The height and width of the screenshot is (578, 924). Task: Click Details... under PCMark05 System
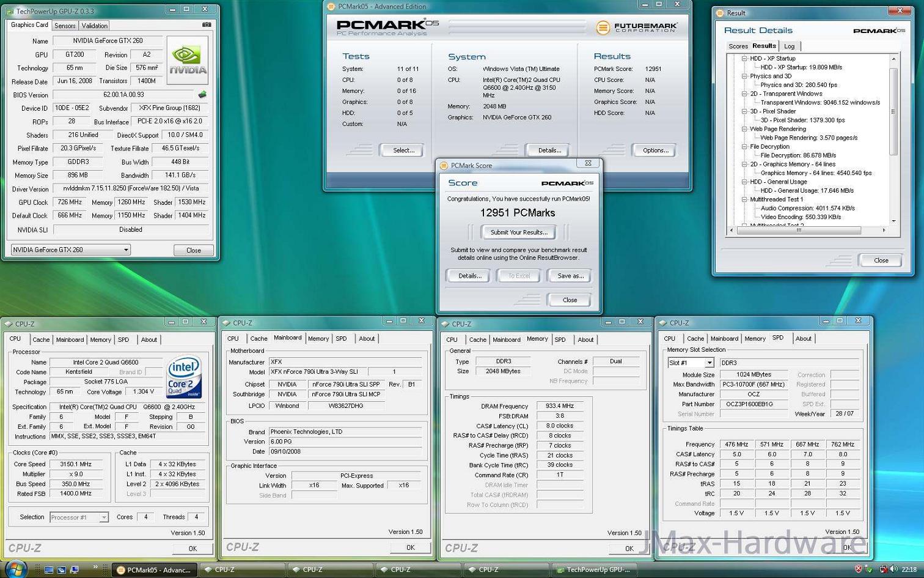click(x=549, y=150)
